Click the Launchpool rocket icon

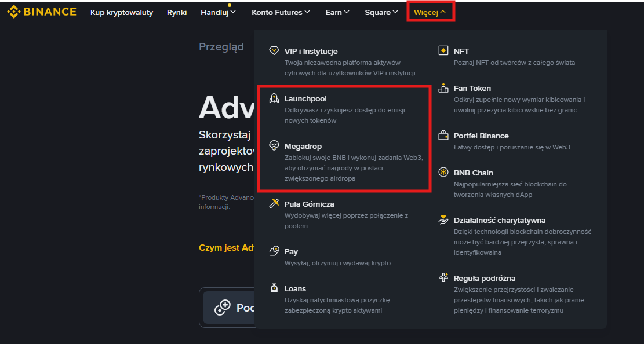point(274,98)
